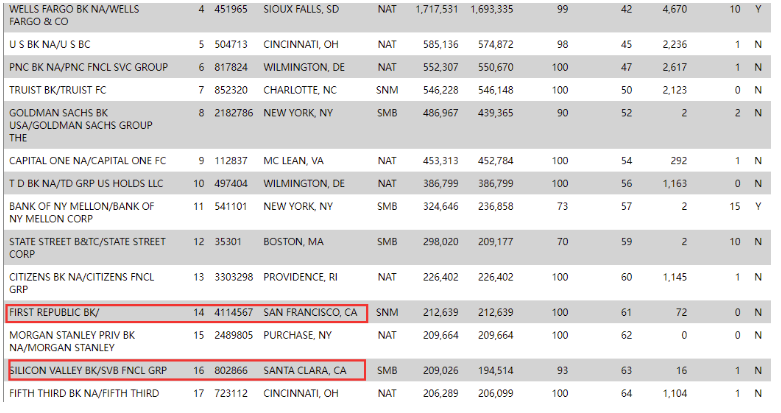This screenshot has height=413, width=781.
Task: Click bank ID 4114567 for First Republic
Action: pos(232,313)
